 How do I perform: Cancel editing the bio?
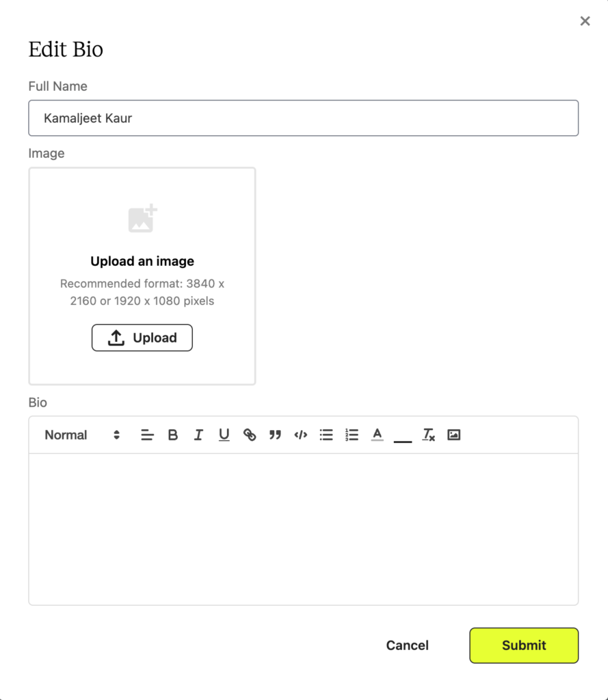click(x=407, y=645)
